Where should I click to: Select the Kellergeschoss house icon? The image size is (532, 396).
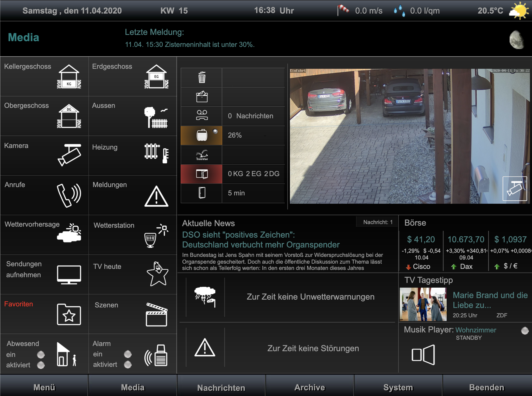[69, 77]
